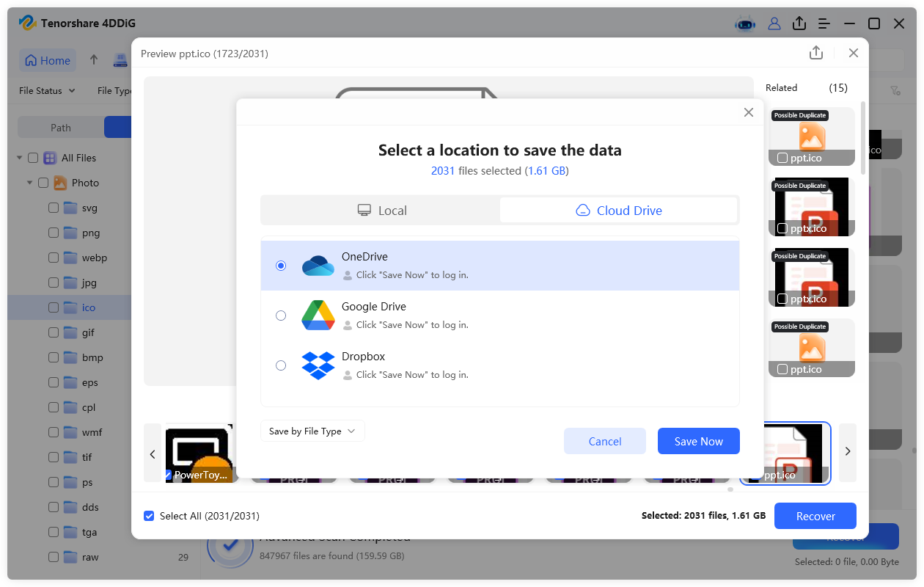Image resolution: width=924 pixels, height=587 pixels.
Task: Click the filter funnel icon
Action: coord(895,91)
